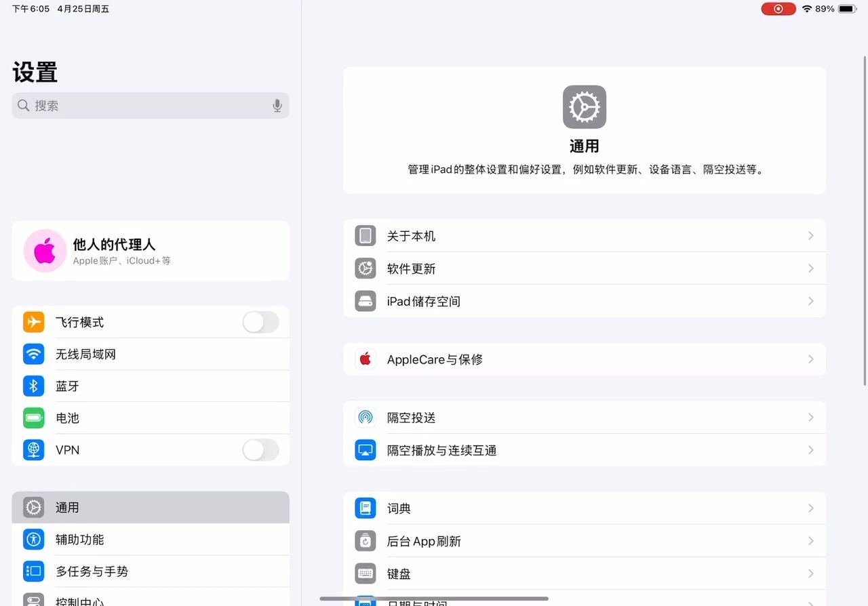Click the 搜索 search field
This screenshot has height=606, width=868.
pyautogui.click(x=142, y=106)
